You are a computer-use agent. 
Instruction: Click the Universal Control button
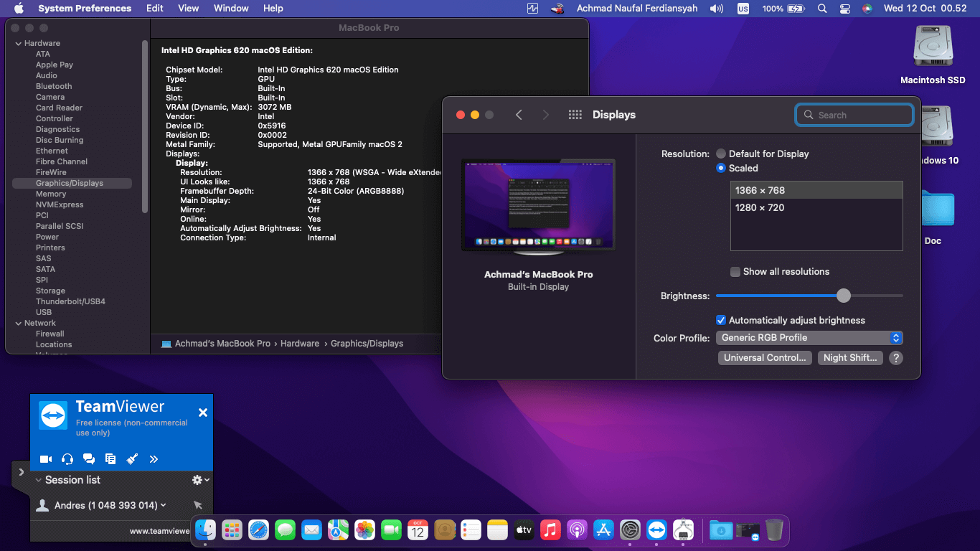[765, 358]
